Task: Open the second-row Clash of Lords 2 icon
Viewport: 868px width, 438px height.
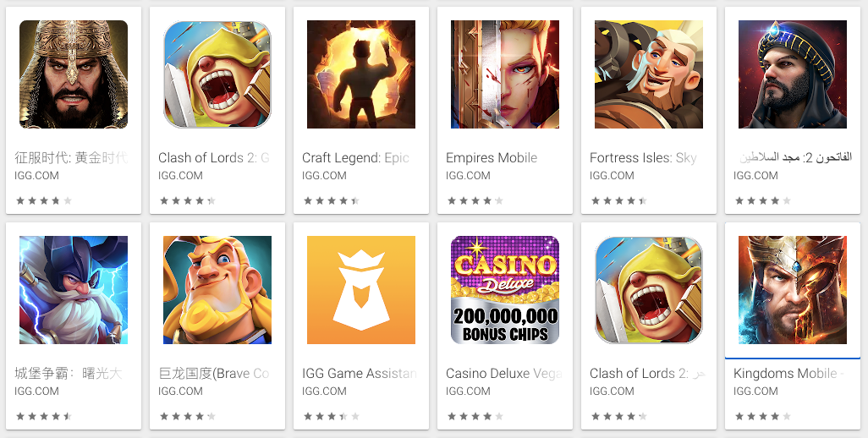Action: coord(649,290)
